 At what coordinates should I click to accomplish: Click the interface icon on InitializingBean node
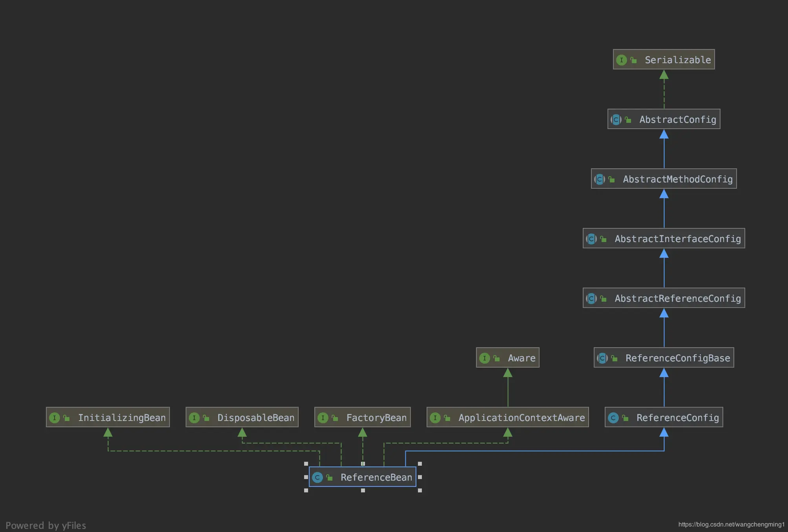[x=55, y=418]
